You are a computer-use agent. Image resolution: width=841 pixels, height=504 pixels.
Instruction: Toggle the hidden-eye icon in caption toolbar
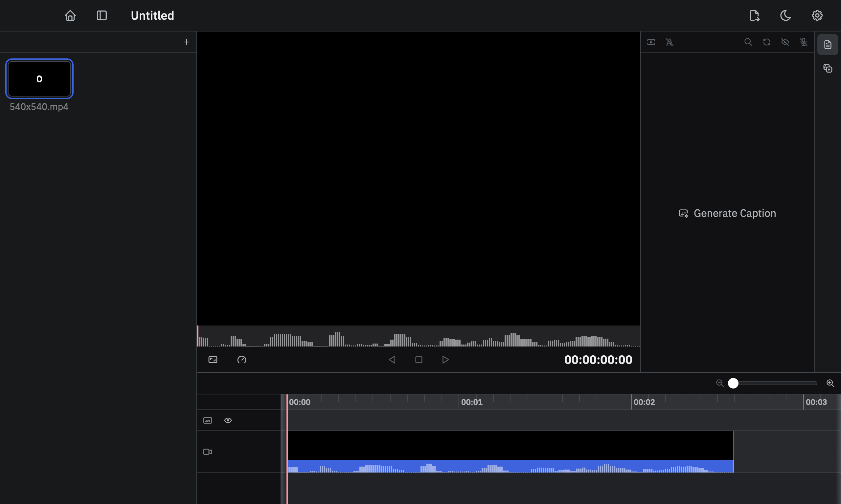[785, 42]
